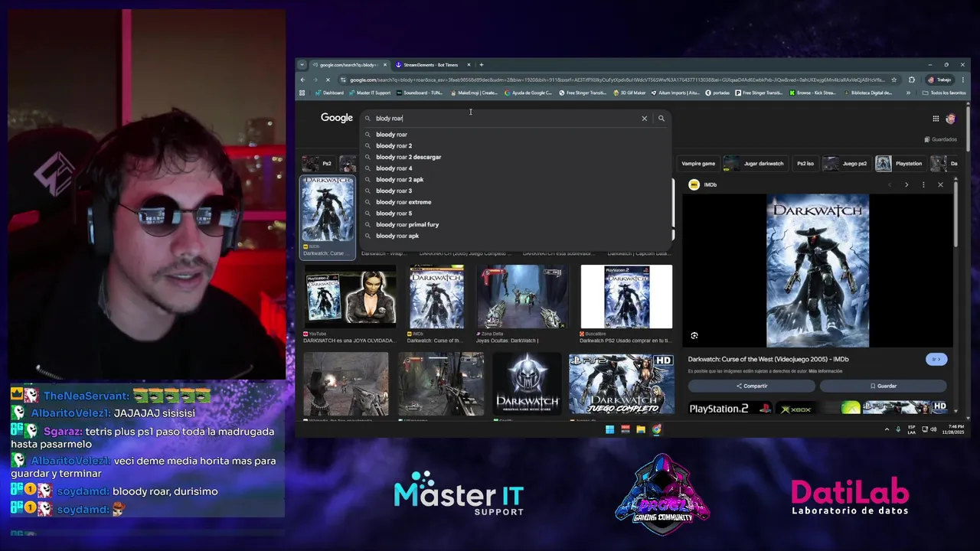980x551 pixels.
Task: Open the bookmarks bar apps icon
Action: tap(302, 93)
